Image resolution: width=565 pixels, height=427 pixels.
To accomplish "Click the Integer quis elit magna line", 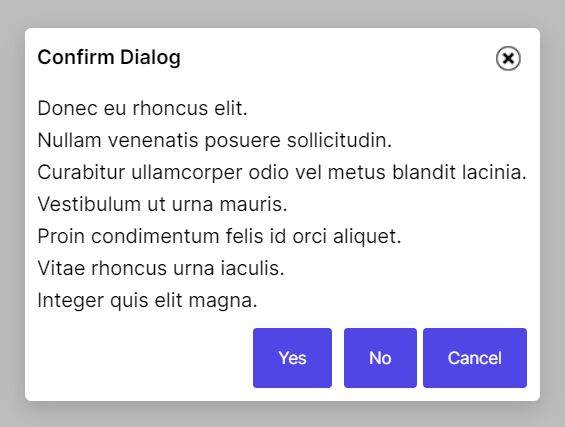I will (148, 301).
